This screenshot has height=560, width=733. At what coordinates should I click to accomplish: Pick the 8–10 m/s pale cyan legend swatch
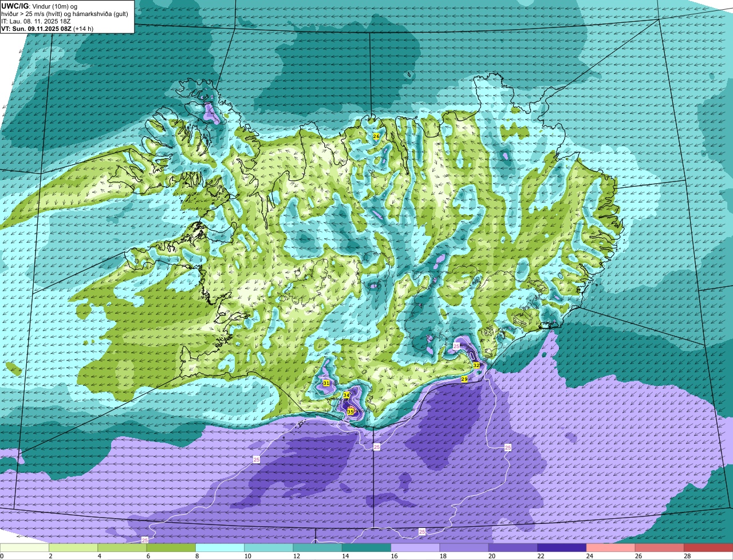pyautogui.click(x=220, y=548)
